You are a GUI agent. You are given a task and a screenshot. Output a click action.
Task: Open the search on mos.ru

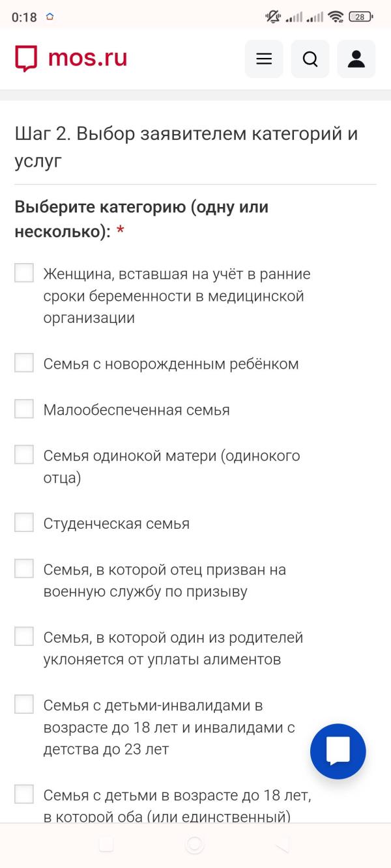(310, 59)
